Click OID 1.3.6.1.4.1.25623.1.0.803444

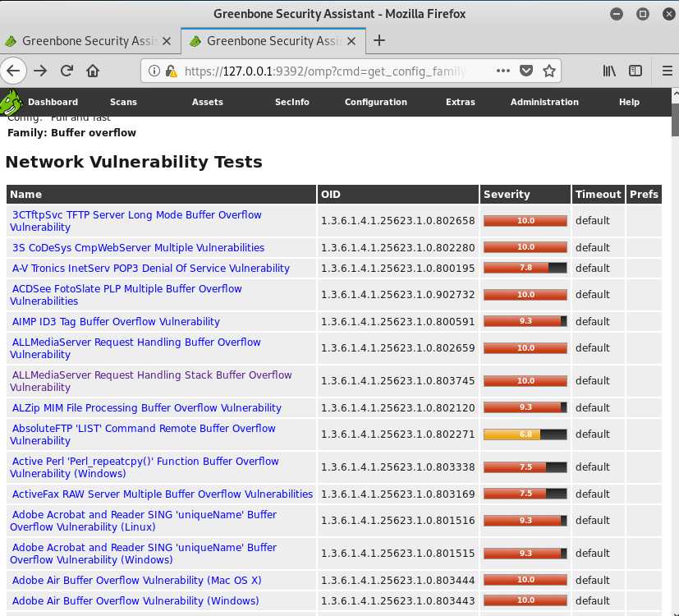[x=398, y=581]
